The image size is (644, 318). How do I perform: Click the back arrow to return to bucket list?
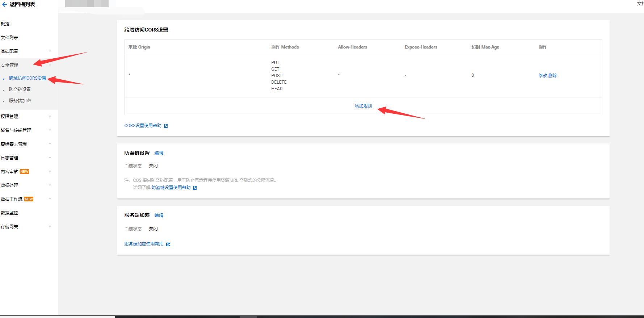coord(5,4)
